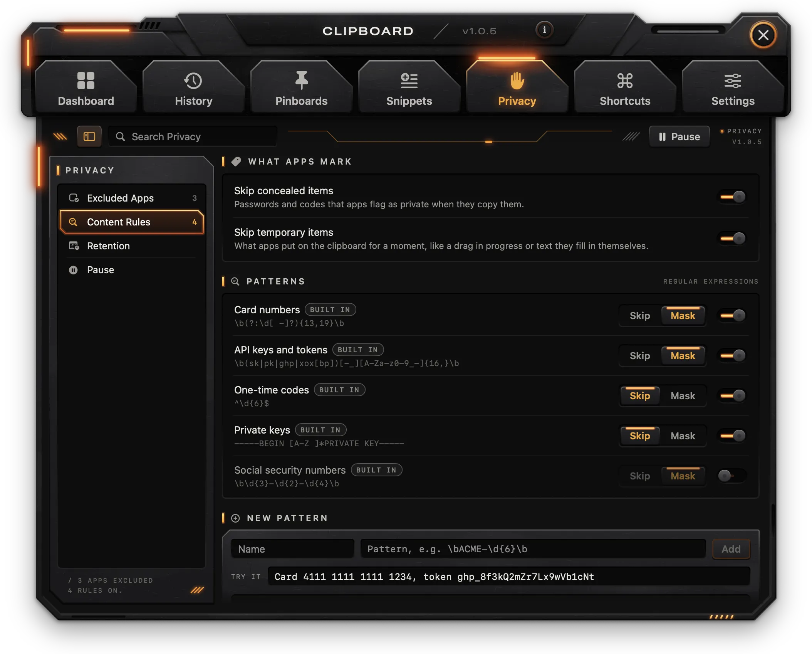Click the Pause button in the toolbar

[x=679, y=136]
